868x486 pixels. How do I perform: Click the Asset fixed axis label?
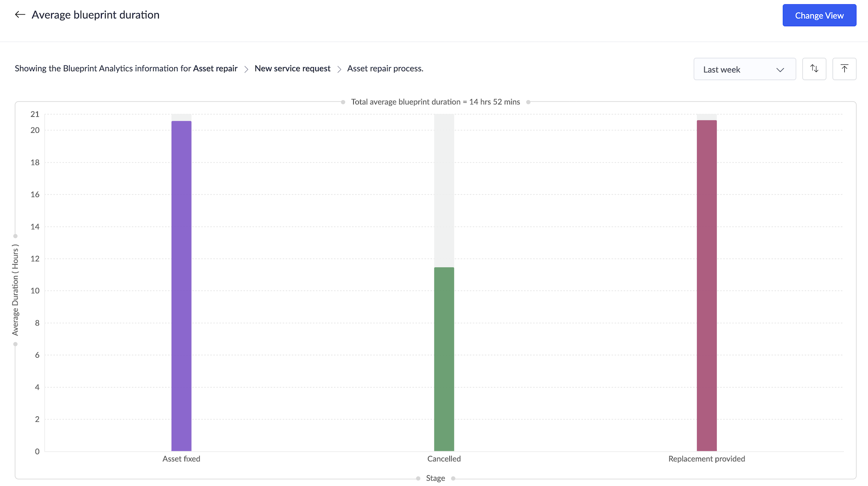(181, 459)
